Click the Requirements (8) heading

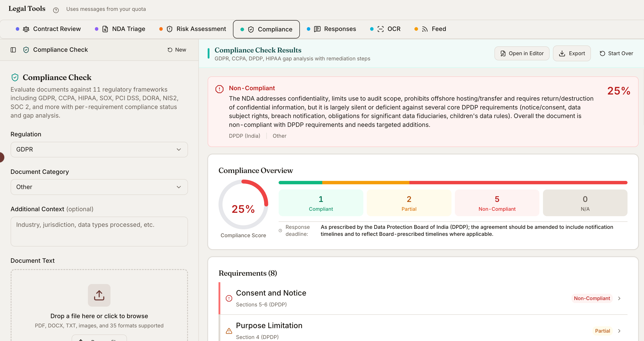coord(247,273)
